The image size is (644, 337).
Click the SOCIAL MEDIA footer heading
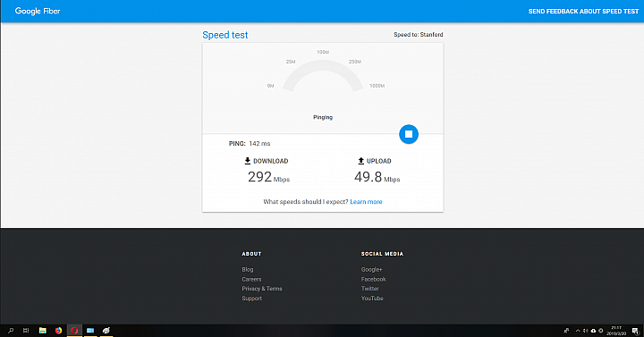382,254
